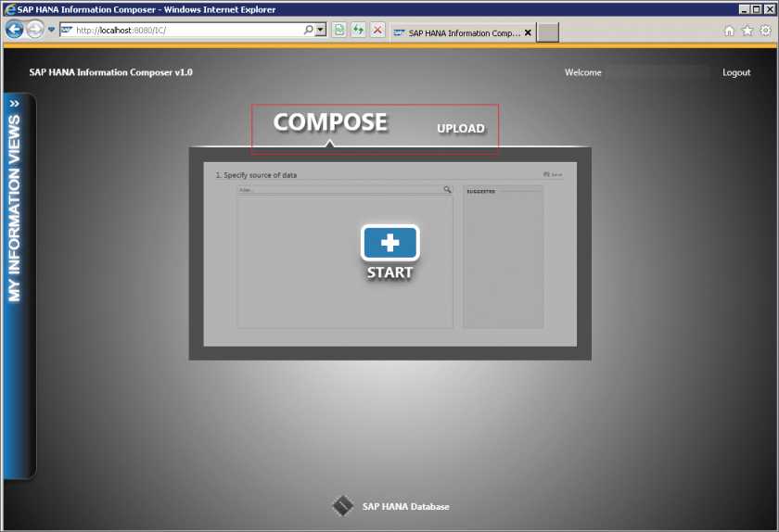The height and width of the screenshot is (532, 779).
Task: Click the search magnifier in address bar
Action: tap(309, 30)
